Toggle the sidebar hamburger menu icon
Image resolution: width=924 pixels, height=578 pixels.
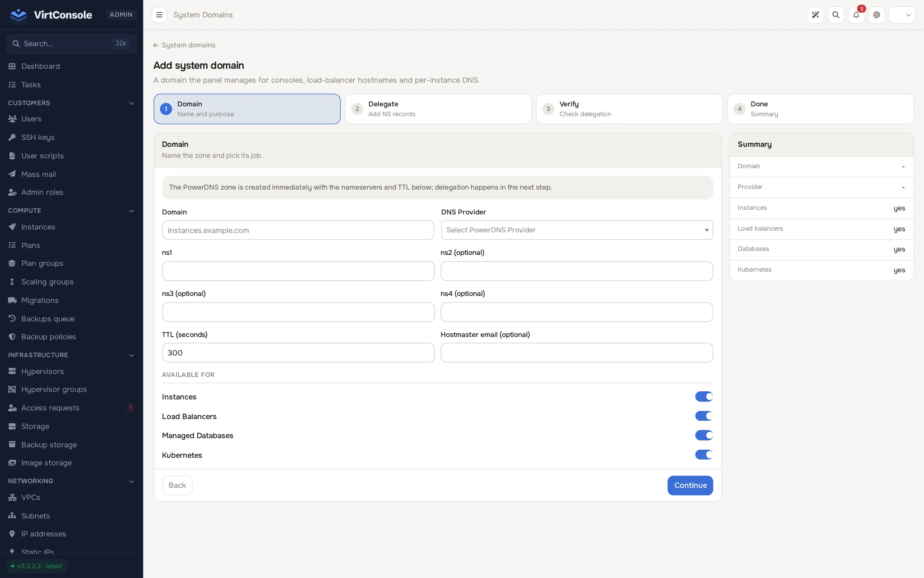tap(159, 15)
